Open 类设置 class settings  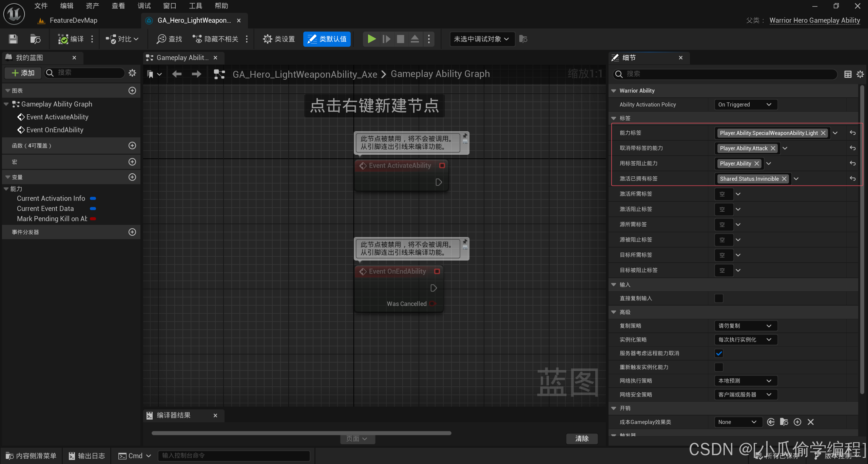[279, 39]
